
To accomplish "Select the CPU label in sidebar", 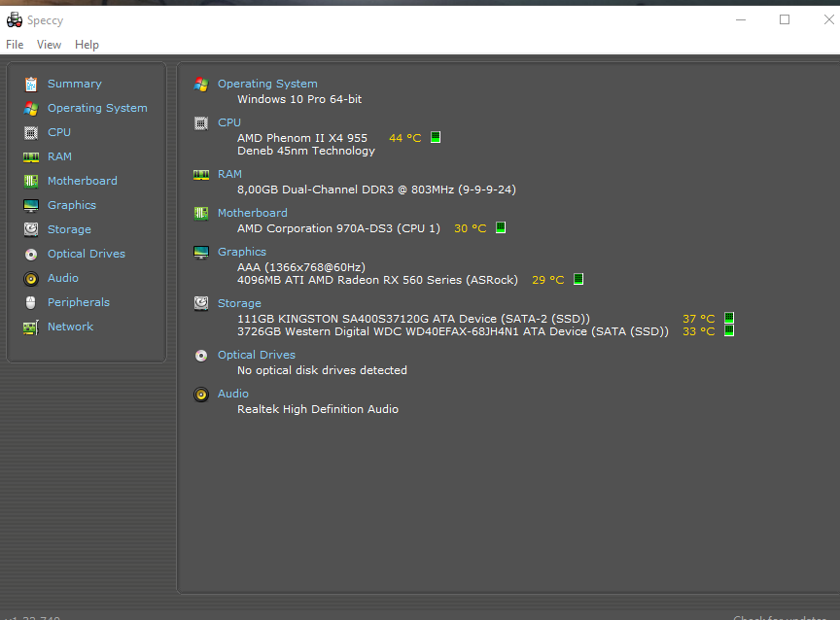I will pos(59,132).
